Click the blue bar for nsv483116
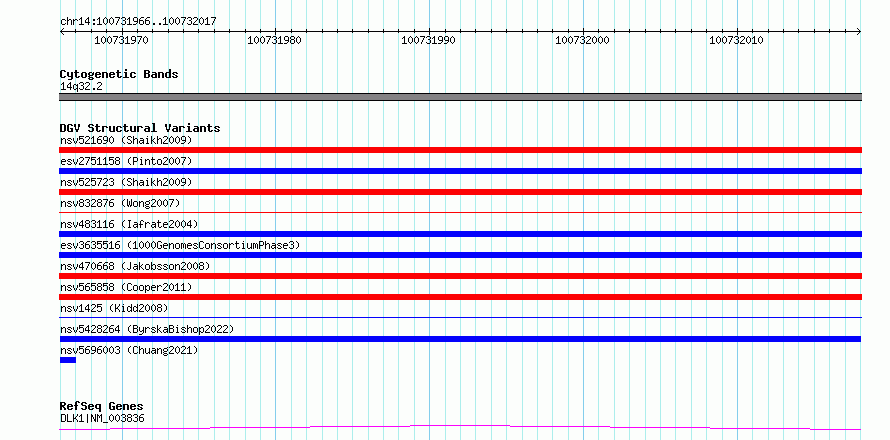This screenshot has width=890, height=440. pos(460,234)
